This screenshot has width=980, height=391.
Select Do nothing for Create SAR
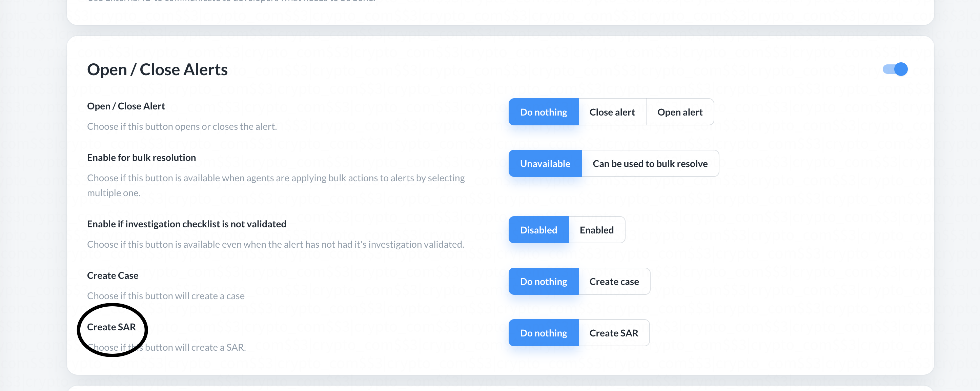click(543, 333)
